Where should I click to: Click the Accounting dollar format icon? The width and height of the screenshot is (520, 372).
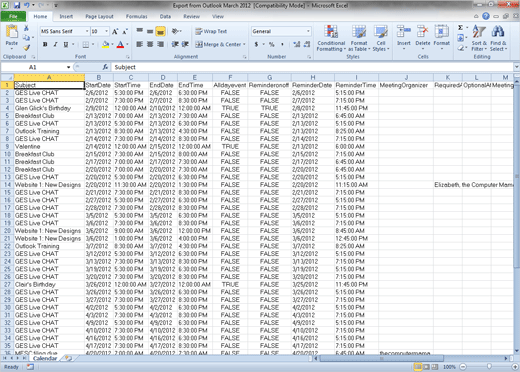[x=256, y=44]
